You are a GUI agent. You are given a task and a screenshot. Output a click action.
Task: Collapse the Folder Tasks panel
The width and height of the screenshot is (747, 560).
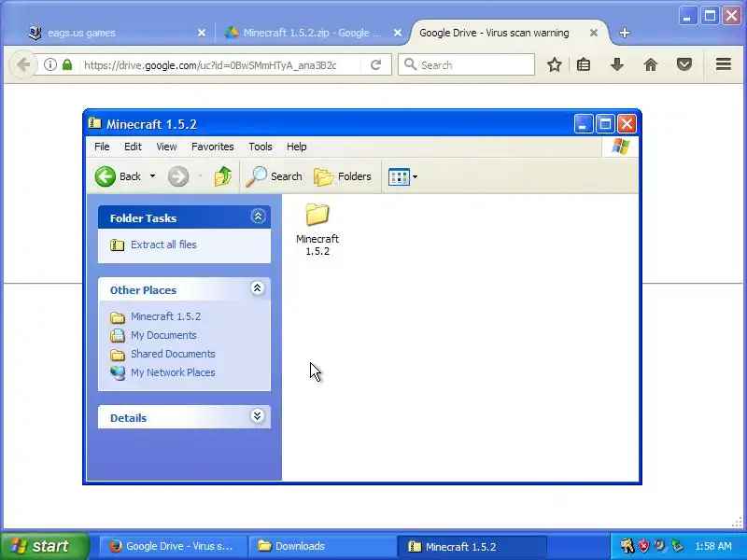[x=258, y=217]
